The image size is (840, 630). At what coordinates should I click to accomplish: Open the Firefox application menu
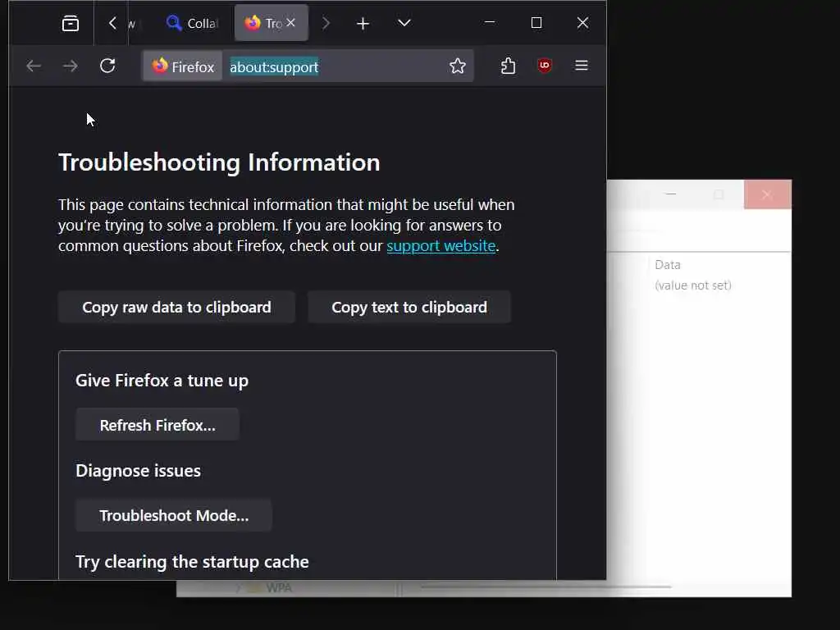(x=582, y=66)
